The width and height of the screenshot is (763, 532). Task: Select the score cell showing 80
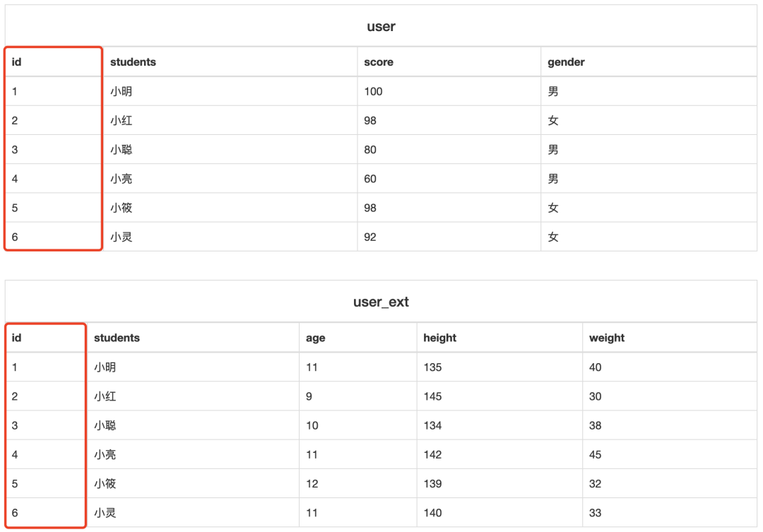coord(370,150)
